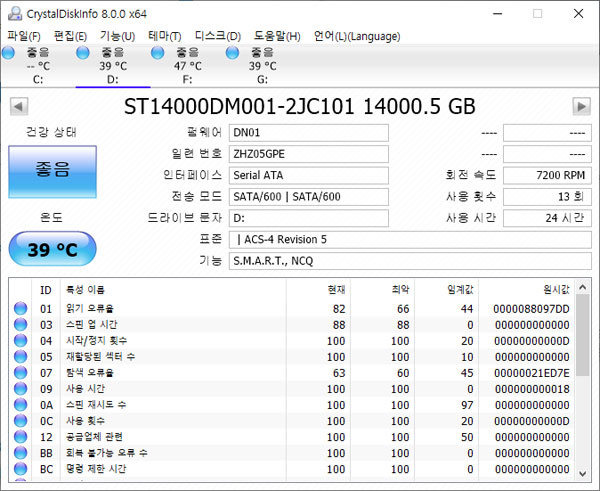Click status icon for attribute 03

click(x=21, y=325)
